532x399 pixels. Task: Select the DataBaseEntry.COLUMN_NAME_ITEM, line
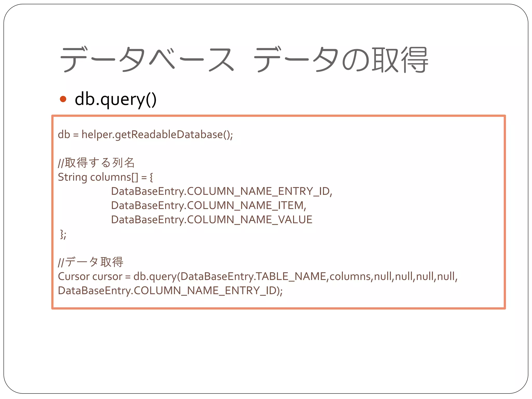pyautogui.click(x=209, y=206)
